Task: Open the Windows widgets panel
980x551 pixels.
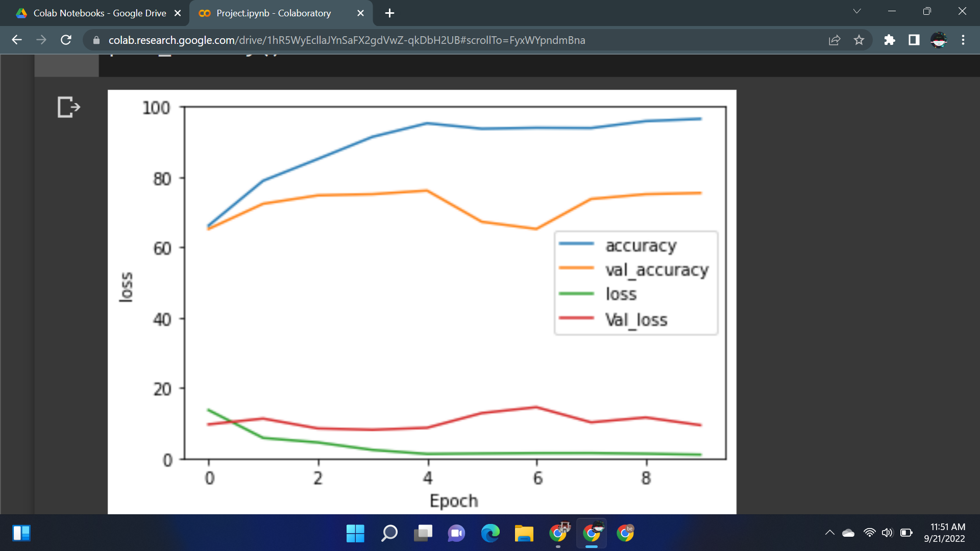Action: 21,533
